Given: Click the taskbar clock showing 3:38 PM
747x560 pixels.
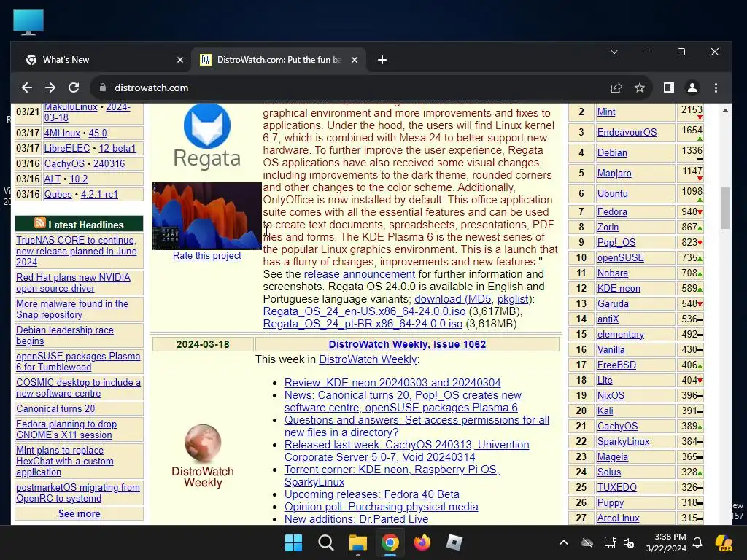Looking at the screenshot, I should (666, 542).
